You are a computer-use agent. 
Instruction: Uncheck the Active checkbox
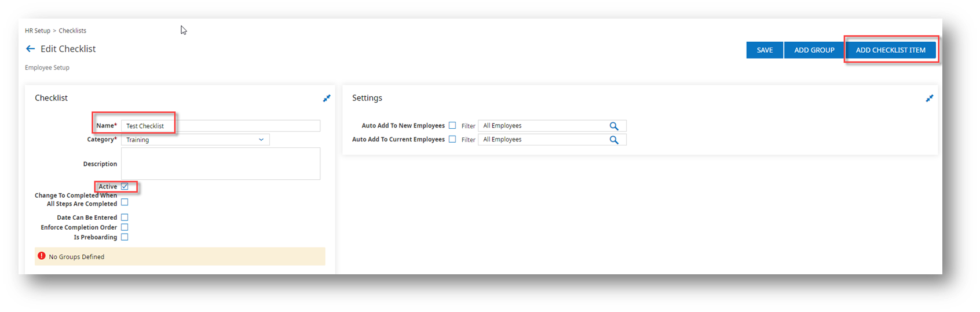(x=125, y=186)
